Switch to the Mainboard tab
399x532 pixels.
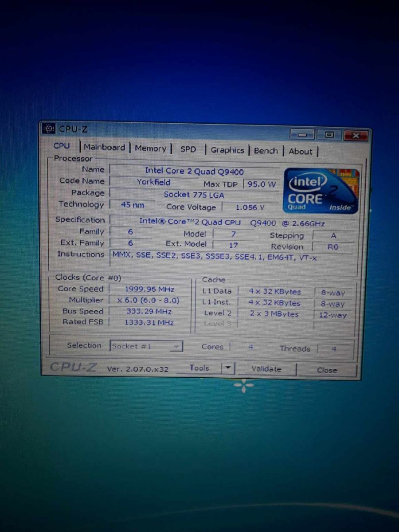click(104, 147)
